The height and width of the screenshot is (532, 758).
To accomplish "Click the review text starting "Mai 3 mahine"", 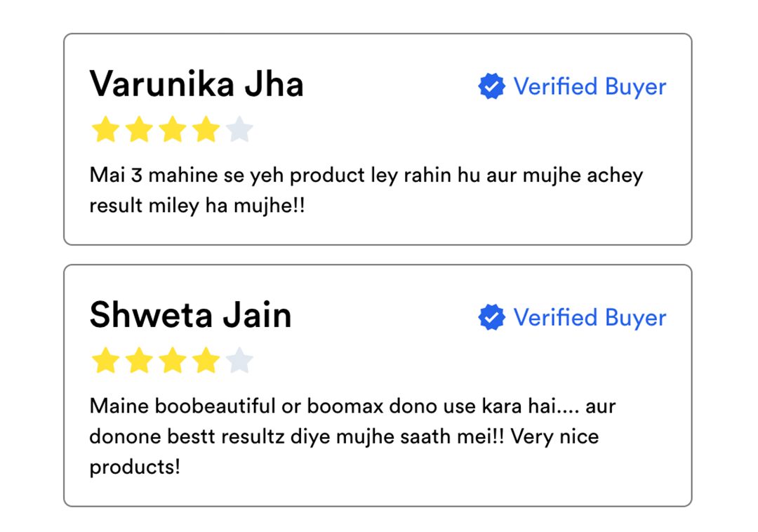I will (x=366, y=175).
